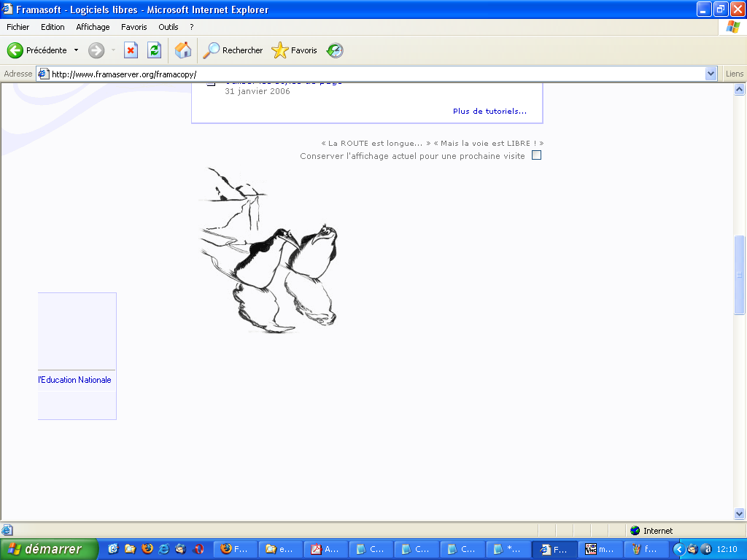Click the scroll down arrow of the page
The width and height of the screenshot is (747, 560).
pos(740,513)
